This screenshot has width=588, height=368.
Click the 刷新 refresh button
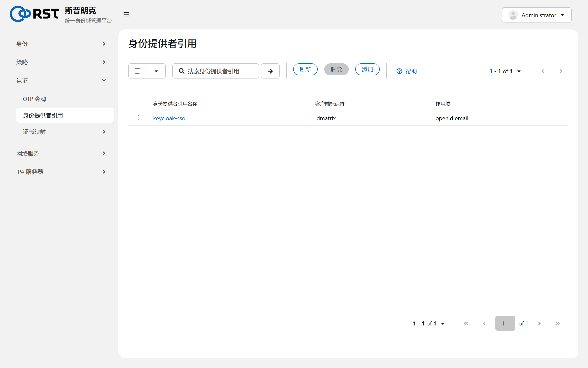(x=305, y=70)
